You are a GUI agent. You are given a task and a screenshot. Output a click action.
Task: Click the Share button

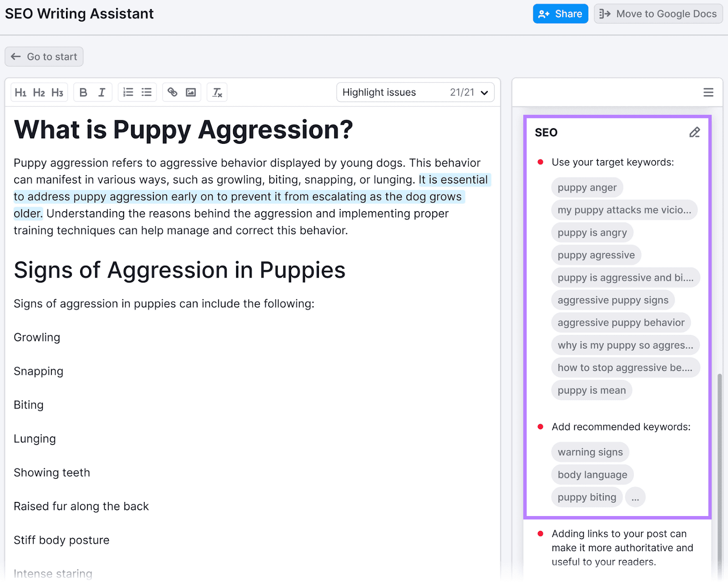pos(561,13)
